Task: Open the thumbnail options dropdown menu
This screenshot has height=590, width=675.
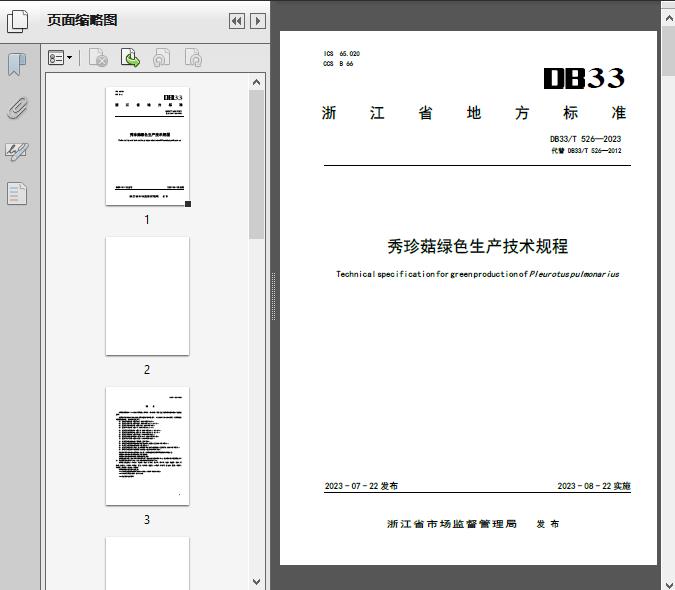Action: click(x=60, y=58)
